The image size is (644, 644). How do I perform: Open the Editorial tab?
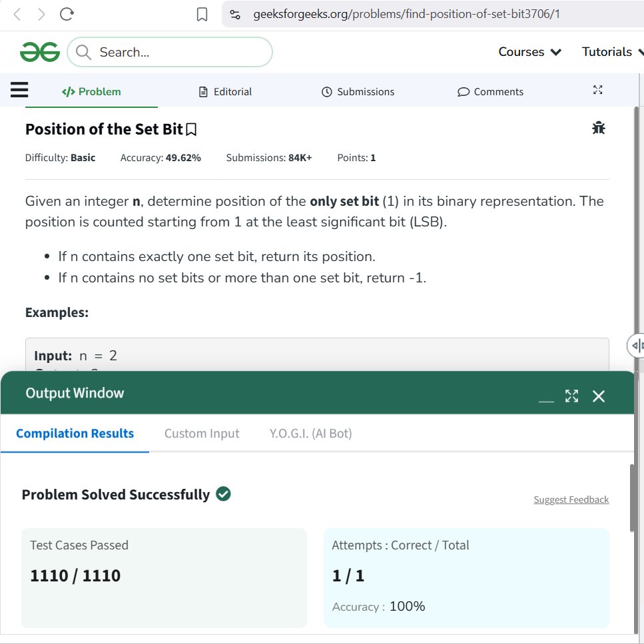click(225, 92)
